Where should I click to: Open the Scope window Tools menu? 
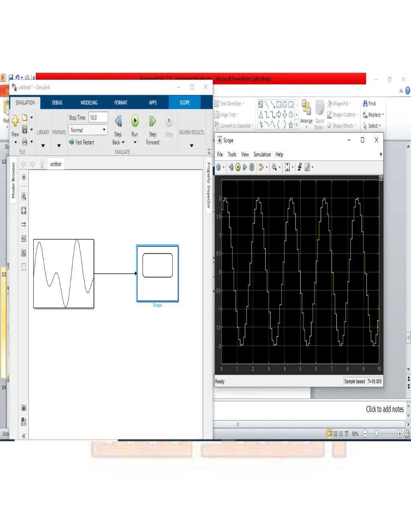click(x=232, y=155)
